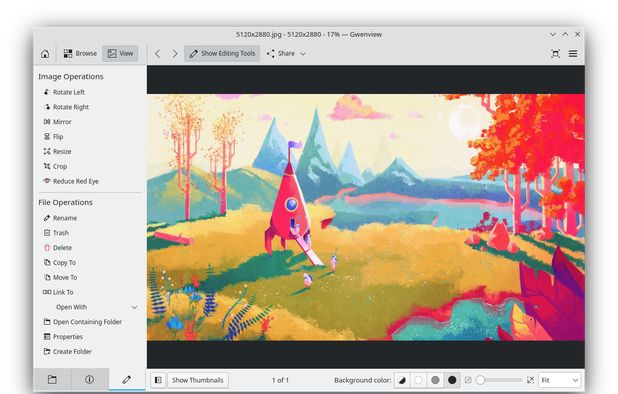Open the hamburger menu
The image size is (618, 394).
[x=573, y=54]
